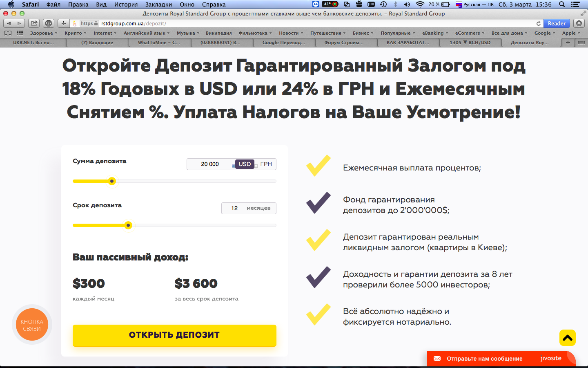Image resolution: width=588 pixels, height=368 pixels.
Task: Click the Share icon in Safari toolbar
Action: point(34,23)
